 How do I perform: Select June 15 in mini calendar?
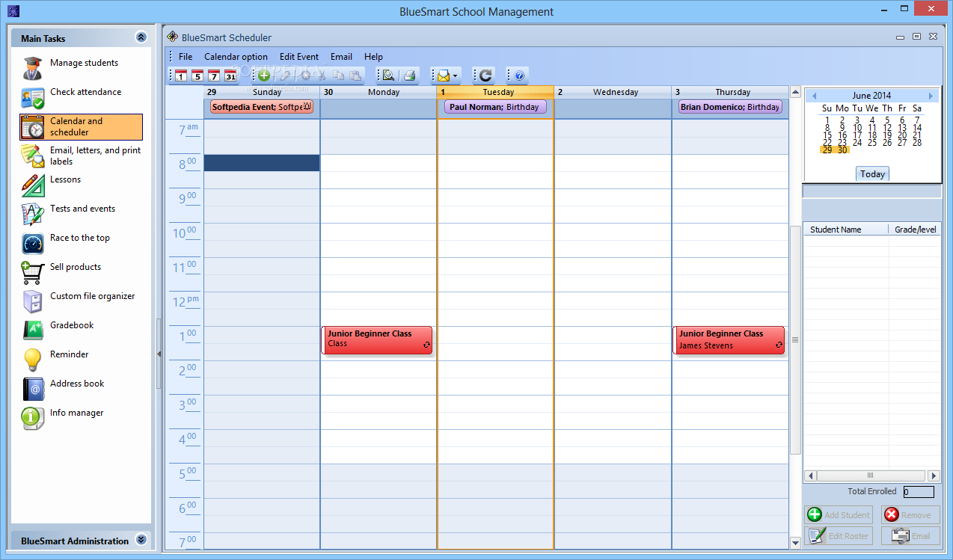pos(827,135)
